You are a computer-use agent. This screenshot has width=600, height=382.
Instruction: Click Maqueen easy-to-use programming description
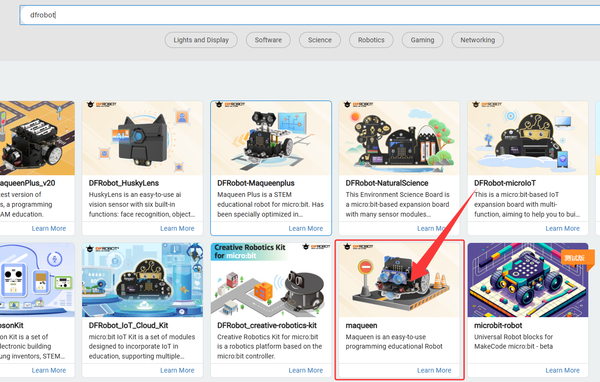[394, 341]
